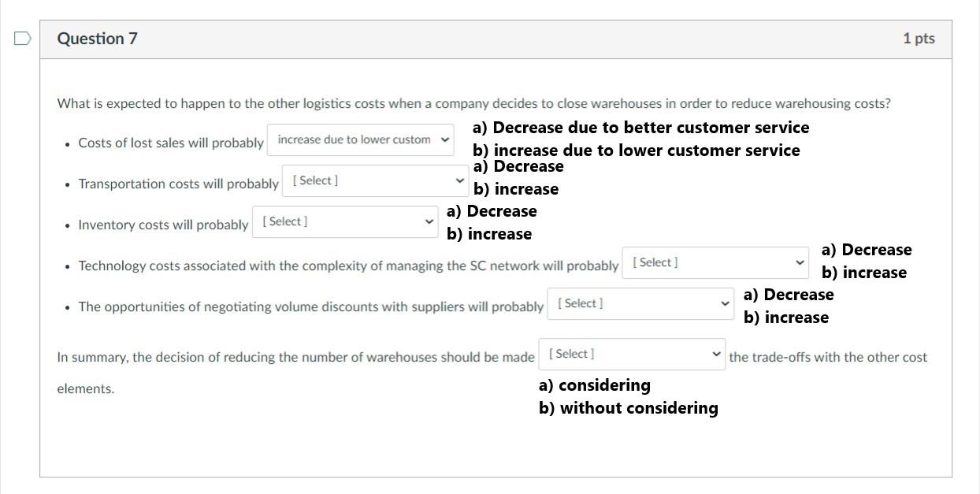The height and width of the screenshot is (494, 980).
Task: Click the Question 7 heading
Action: [98, 39]
